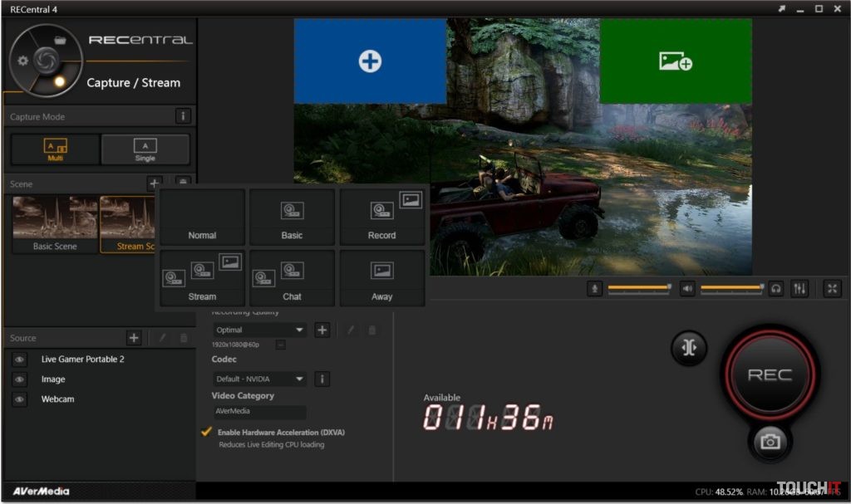This screenshot has width=851, height=504.
Task: Select the Chat layout template
Action: pyautogui.click(x=292, y=278)
